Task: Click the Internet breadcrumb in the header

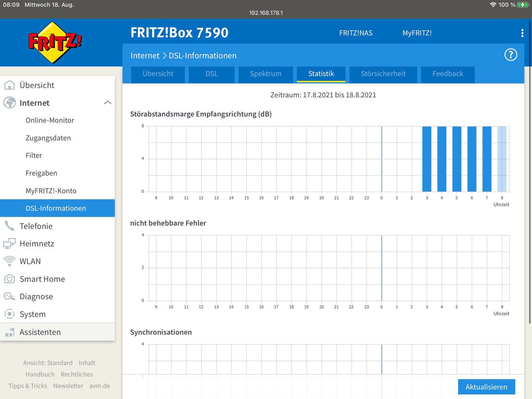Action: coord(145,56)
